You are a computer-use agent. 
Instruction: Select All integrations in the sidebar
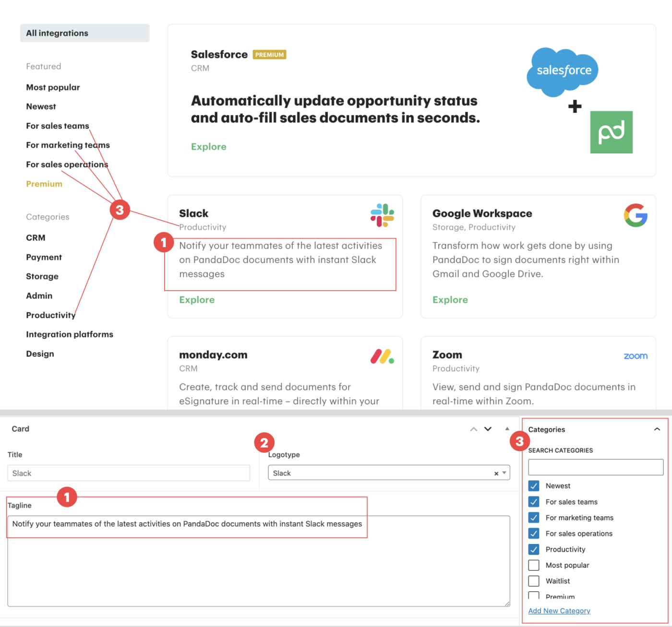pyautogui.click(x=84, y=33)
